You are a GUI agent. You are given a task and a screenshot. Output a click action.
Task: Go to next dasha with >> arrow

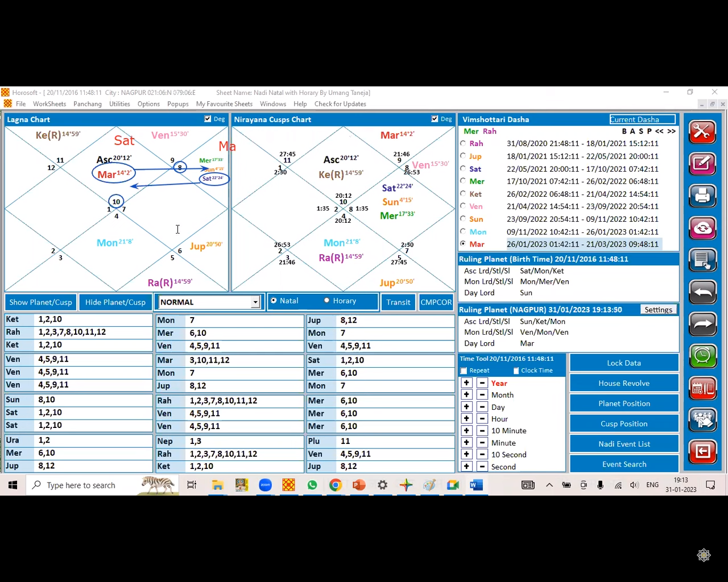pyautogui.click(x=672, y=131)
